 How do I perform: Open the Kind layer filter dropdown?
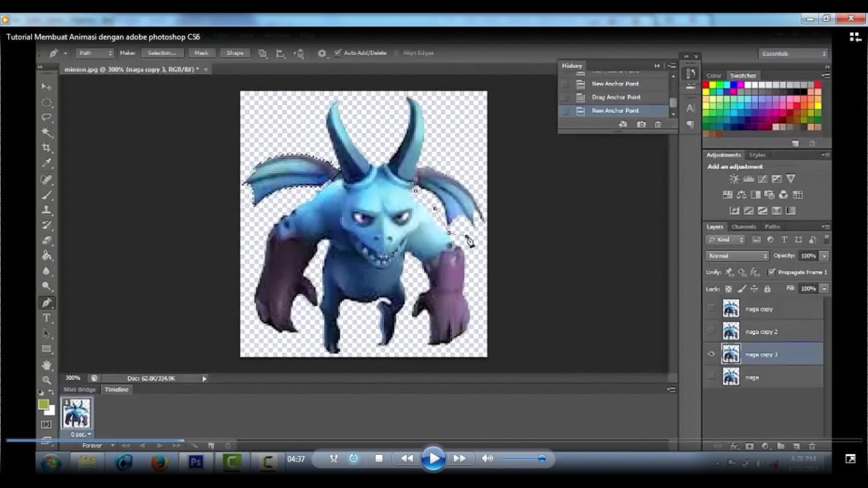(726, 240)
